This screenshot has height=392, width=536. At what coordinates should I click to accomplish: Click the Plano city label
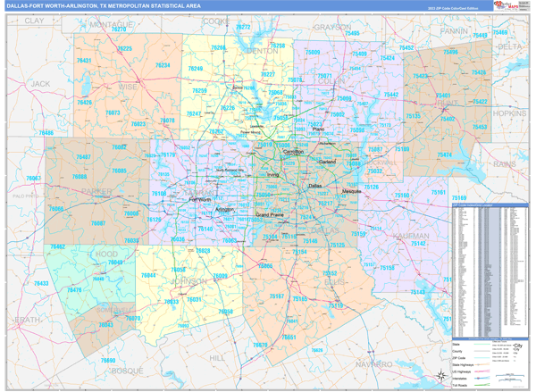tap(318, 129)
